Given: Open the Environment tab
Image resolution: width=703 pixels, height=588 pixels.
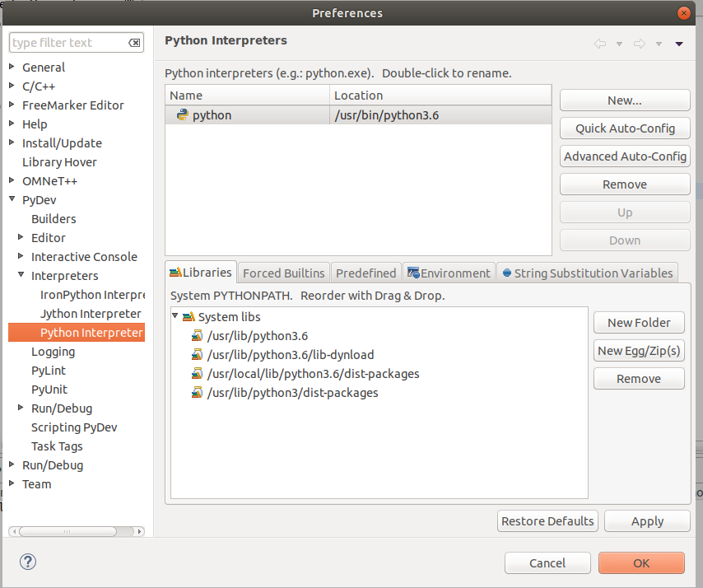Looking at the screenshot, I should (449, 273).
